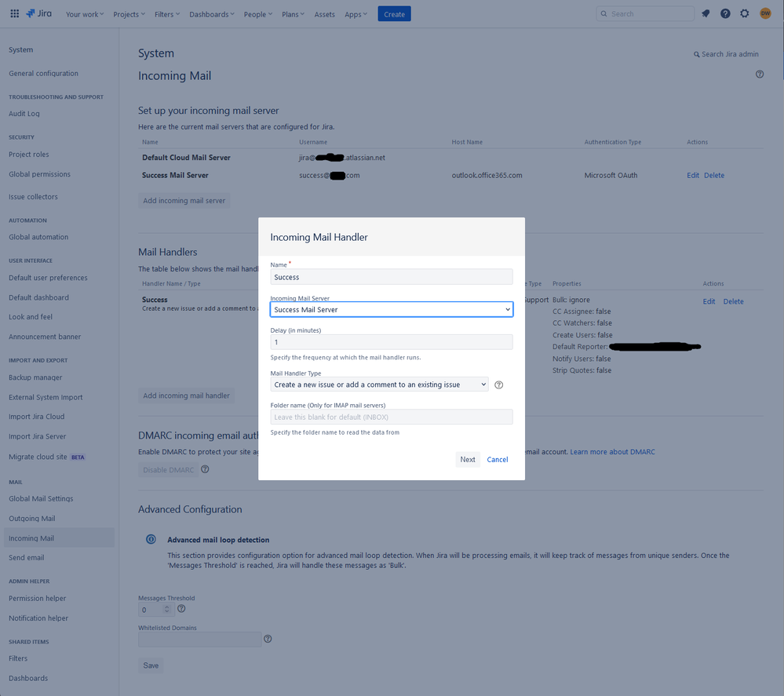
Task: Open Permission helper in sidebar
Action: pos(38,598)
